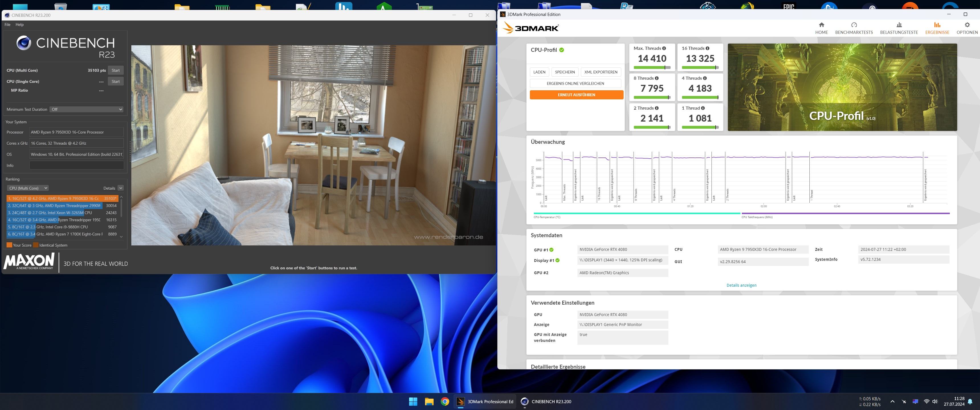Click CPU-Profil preview image
The height and width of the screenshot is (410, 980).
pyautogui.click(x=842, y=87)
